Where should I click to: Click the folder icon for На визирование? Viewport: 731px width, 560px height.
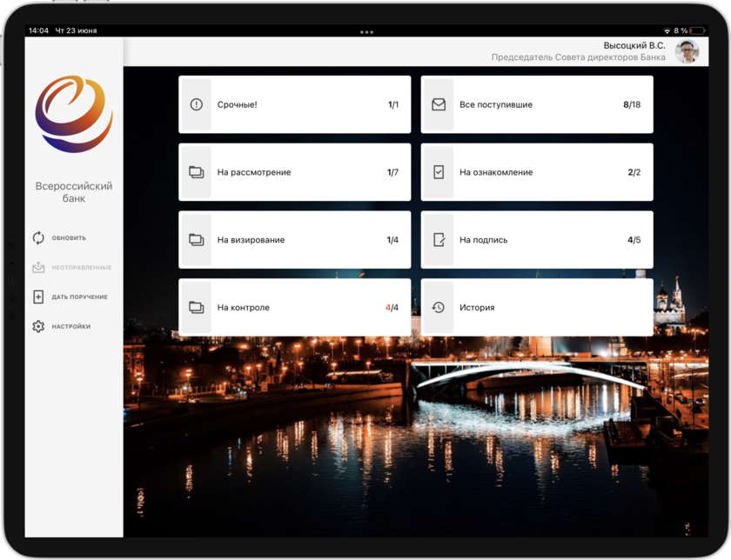coord(196,240)
